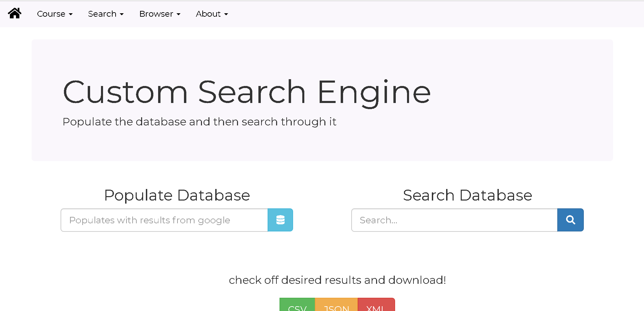Click the caret arrow beside Course
Viewport: 644px width, 311px height.
pyautogui.click(x=71, y=14)
